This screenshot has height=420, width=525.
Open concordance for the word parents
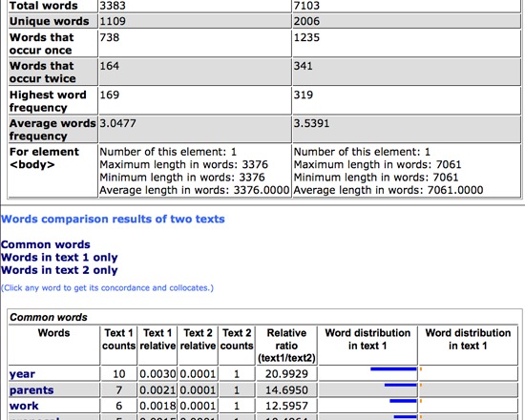coord(31,389)
